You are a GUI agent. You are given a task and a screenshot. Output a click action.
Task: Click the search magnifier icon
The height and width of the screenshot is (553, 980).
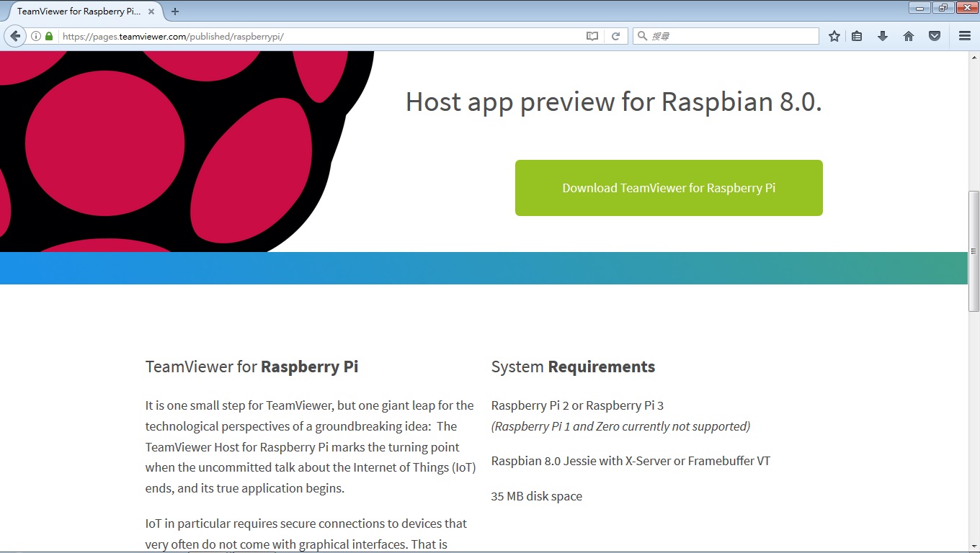coord(641,36)
